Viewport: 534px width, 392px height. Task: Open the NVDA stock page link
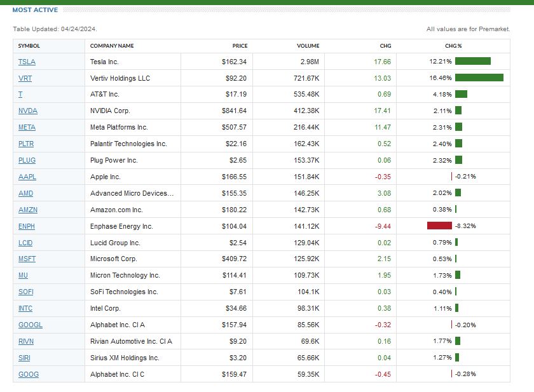pos(28,111)
